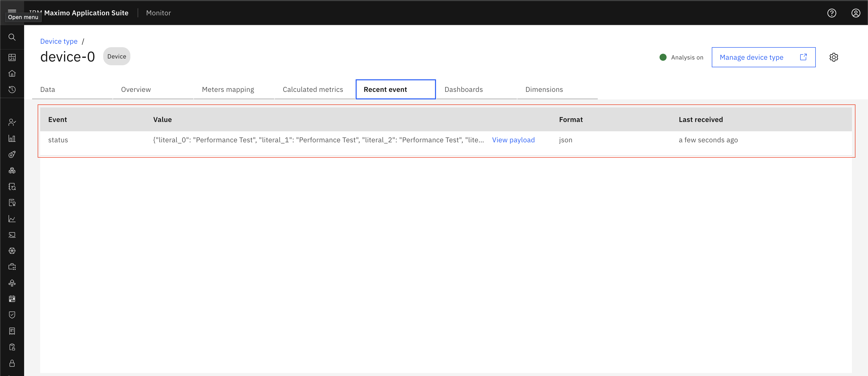
Task: Open the Dimensions tab
Action: [558, 90]
